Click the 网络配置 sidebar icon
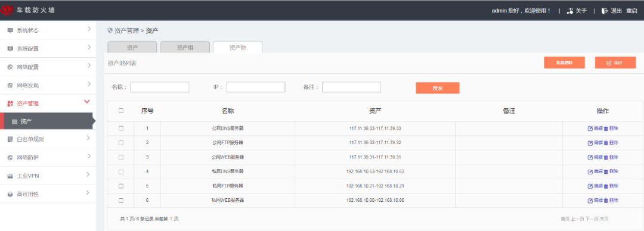 click(x=10, y=67)
